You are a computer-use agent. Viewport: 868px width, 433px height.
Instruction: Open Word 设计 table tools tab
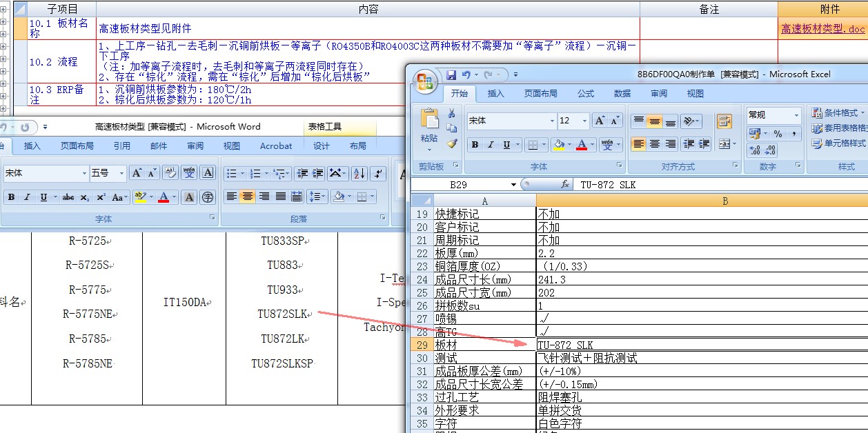322,145
